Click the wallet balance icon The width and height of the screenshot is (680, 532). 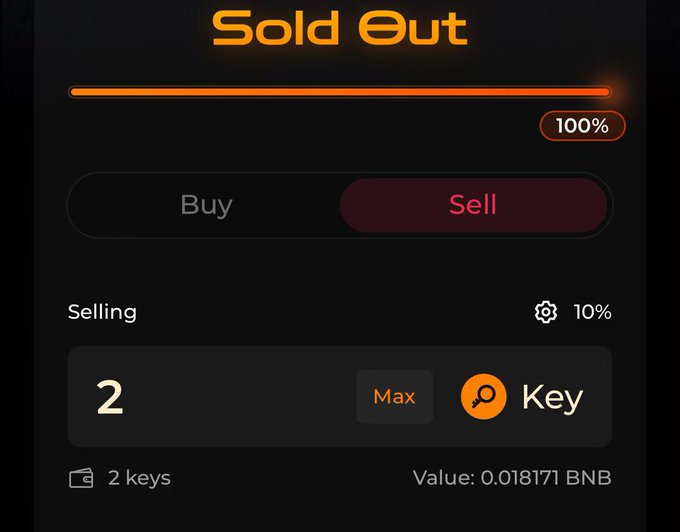point(81,478)
